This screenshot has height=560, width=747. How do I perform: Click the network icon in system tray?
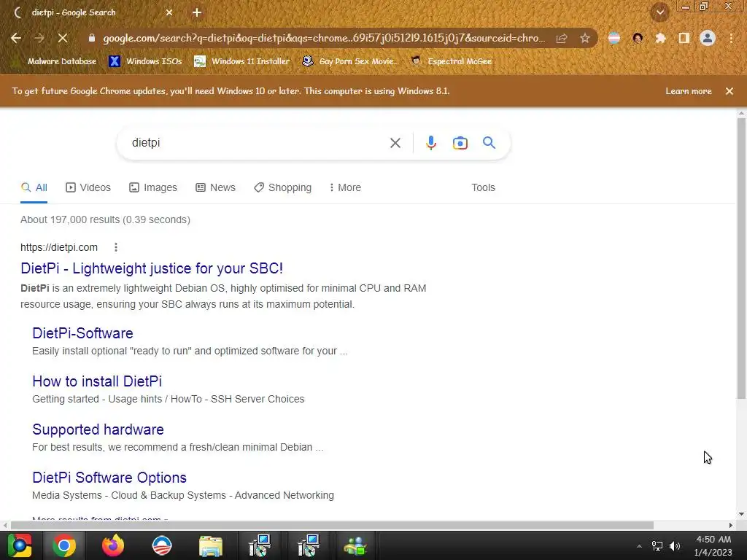coord(657,545)
